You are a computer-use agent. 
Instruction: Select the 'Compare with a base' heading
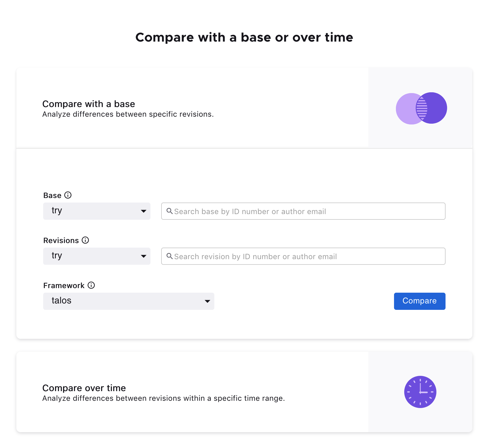click(89, 104)
